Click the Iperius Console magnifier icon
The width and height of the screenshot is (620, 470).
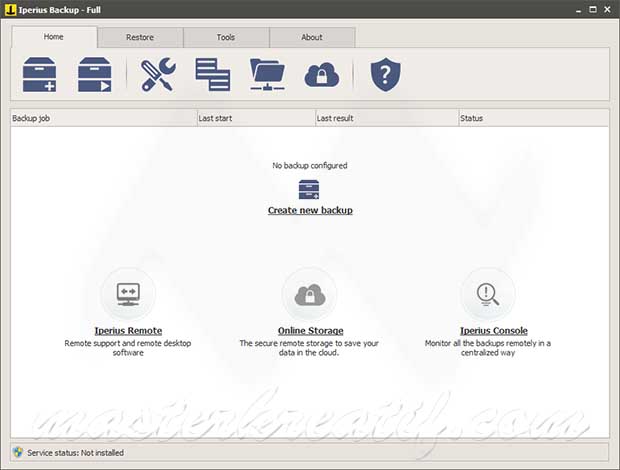pos(488,294)
